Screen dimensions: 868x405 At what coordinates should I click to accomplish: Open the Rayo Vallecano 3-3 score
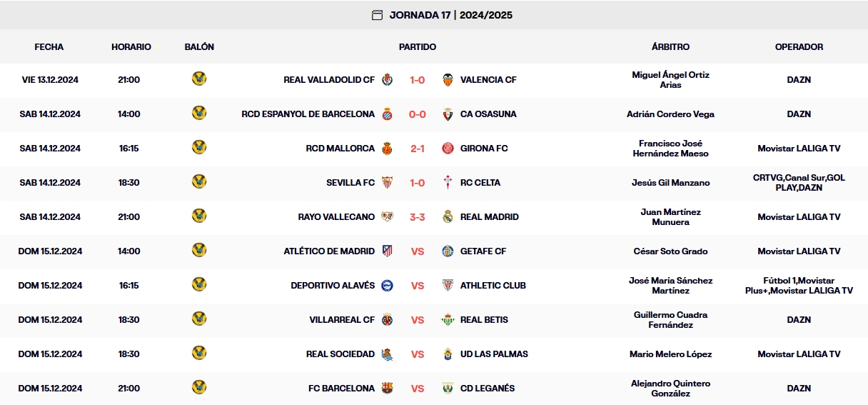point(418,217)
